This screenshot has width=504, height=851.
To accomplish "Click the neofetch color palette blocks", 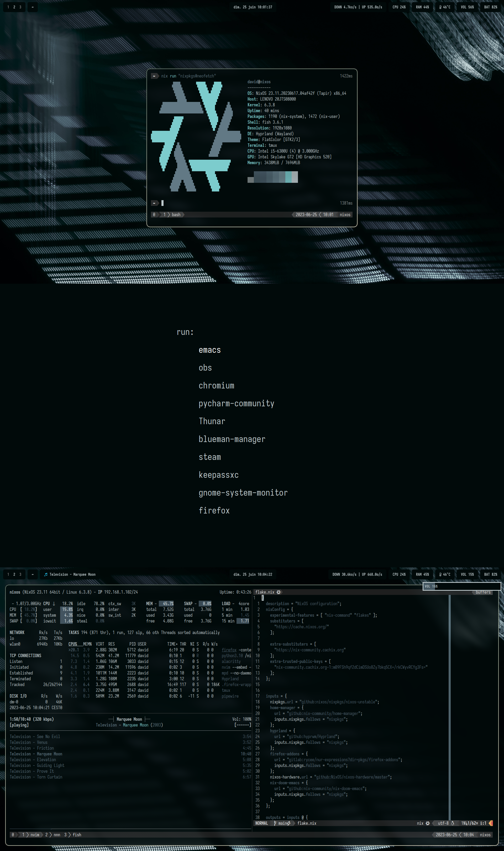I will pos(273,177).
